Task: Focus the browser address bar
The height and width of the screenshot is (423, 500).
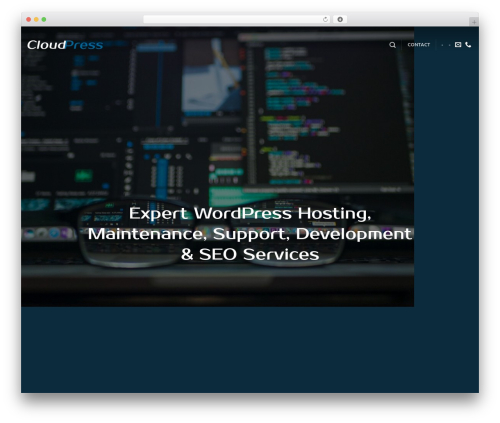Action: [x=237, y=19]
